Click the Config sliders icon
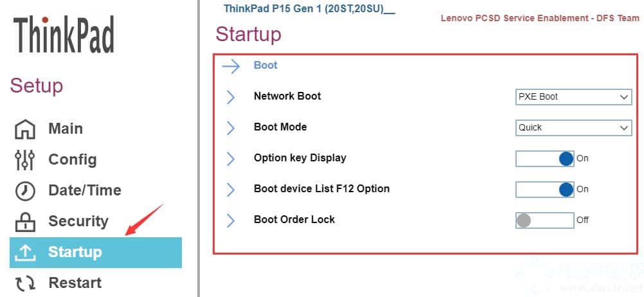Viewport: 644px width, 297px height. coord(25,160)
